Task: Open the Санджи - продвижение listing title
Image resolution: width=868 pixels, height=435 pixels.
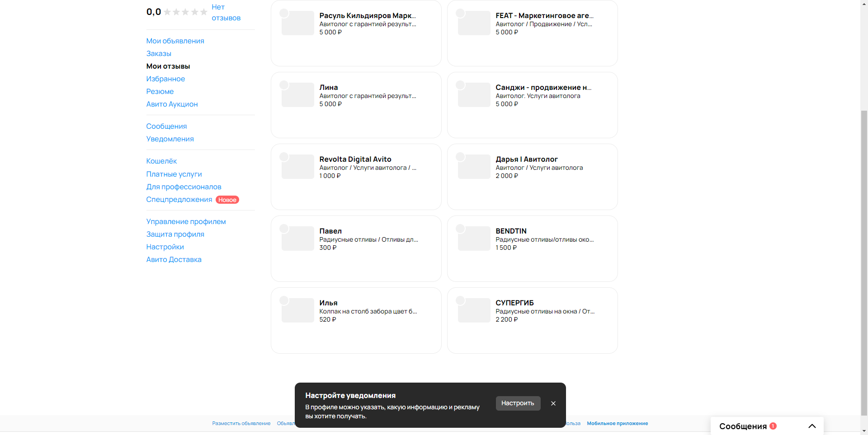Action: pos(543,87)
